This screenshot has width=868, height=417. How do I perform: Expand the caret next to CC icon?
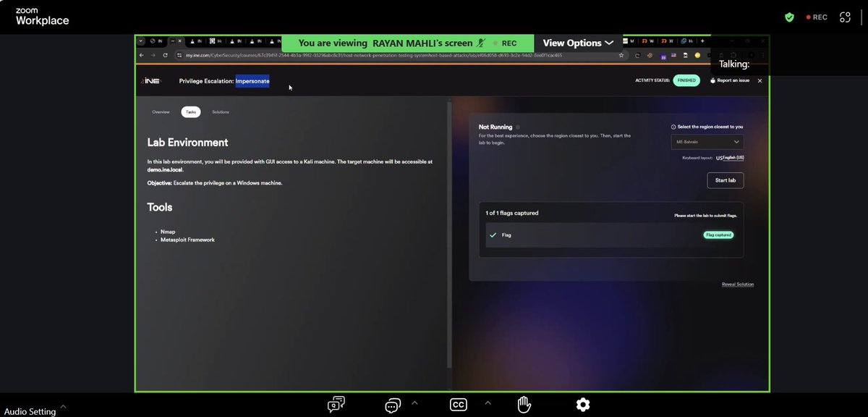[x=488, y=403]
